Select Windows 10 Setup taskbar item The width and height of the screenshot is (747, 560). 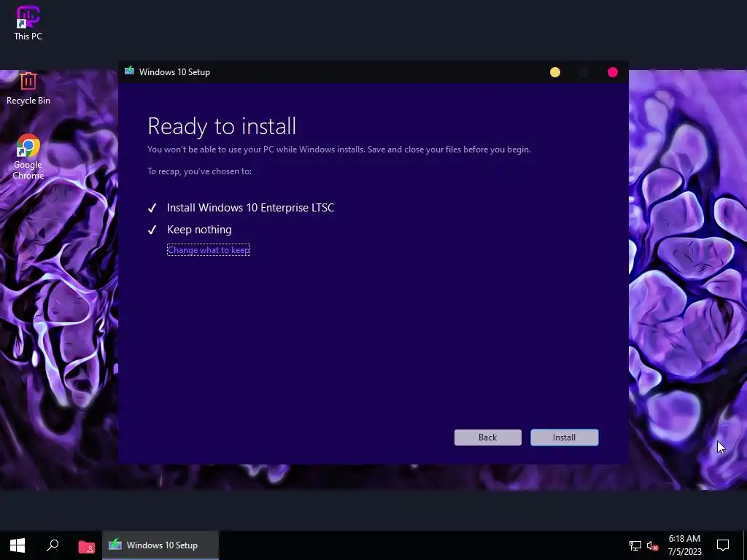click(160, 545)
